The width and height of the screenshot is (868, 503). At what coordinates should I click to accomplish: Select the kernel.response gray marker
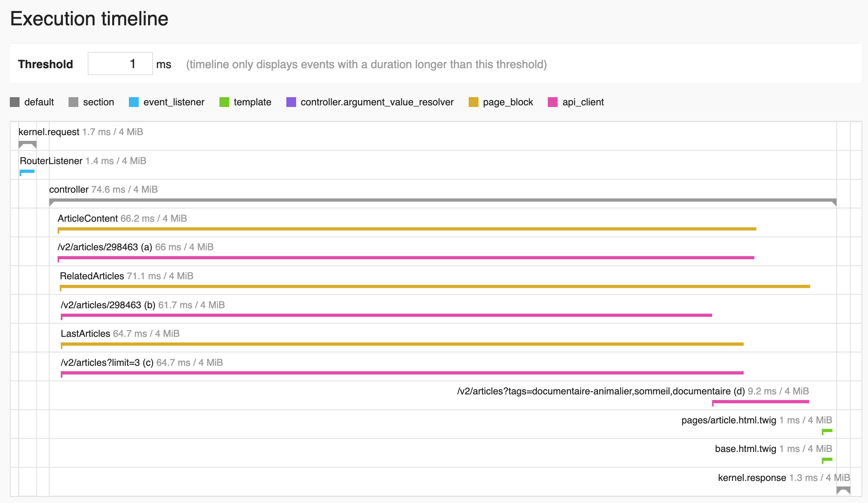pos(843,490)
